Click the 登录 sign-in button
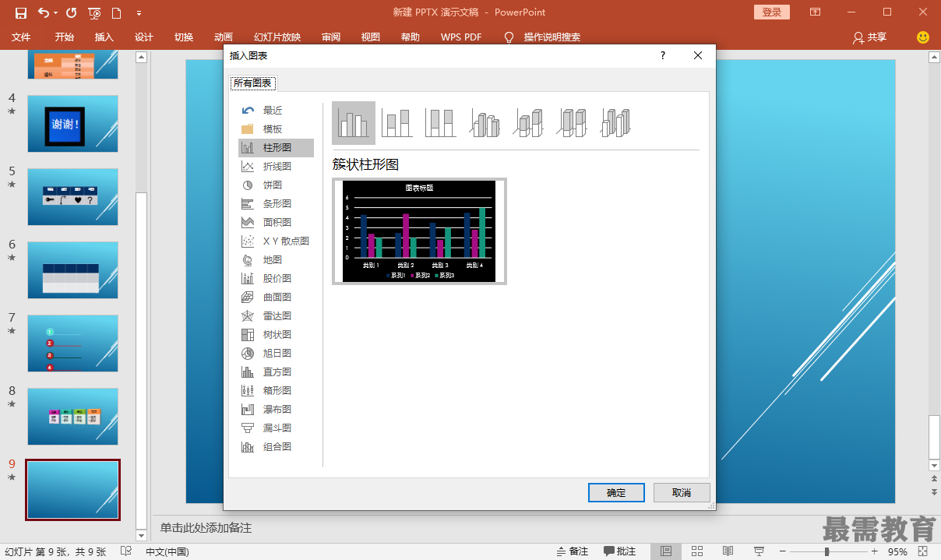Screen dimensions: 941x560 pos(772,12)
